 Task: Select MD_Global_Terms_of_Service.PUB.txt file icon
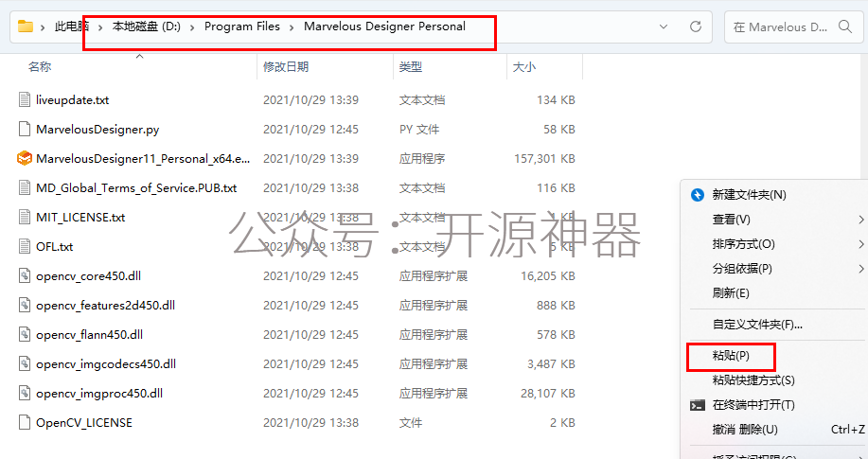25,187
